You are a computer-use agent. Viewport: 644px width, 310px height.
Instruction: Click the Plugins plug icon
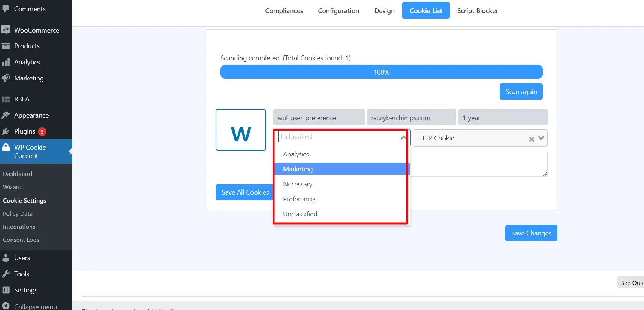coord(6,131)
